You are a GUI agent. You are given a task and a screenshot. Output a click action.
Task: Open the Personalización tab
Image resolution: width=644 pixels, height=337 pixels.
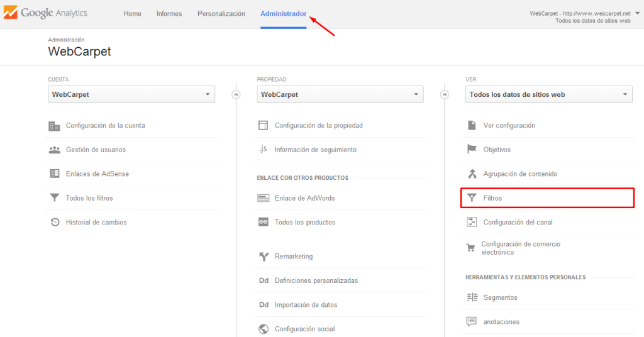point(221,14)
